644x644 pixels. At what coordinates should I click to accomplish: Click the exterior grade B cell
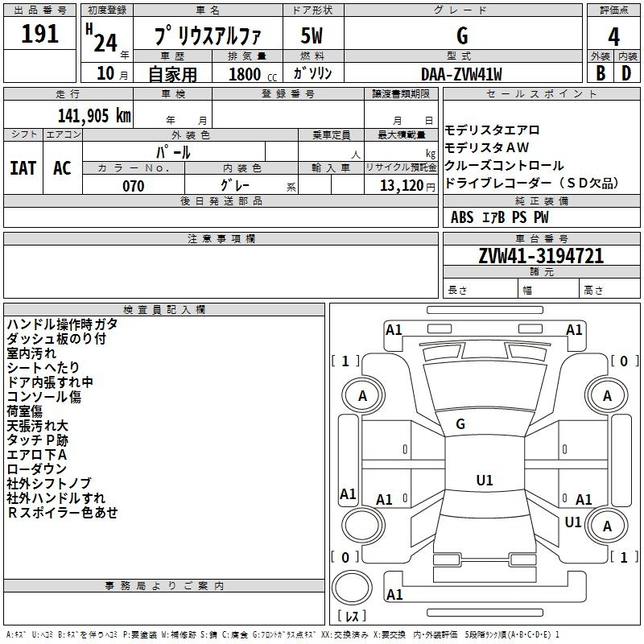(600, 72)
